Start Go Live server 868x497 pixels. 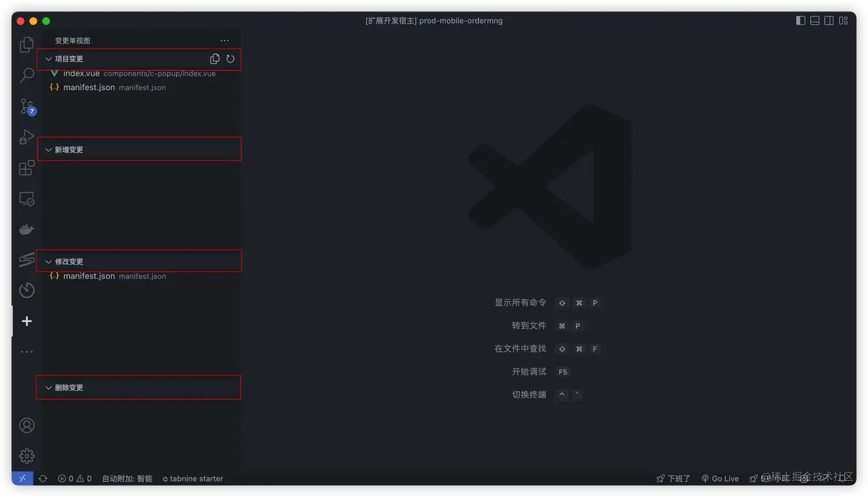click(x=720, y=478)
